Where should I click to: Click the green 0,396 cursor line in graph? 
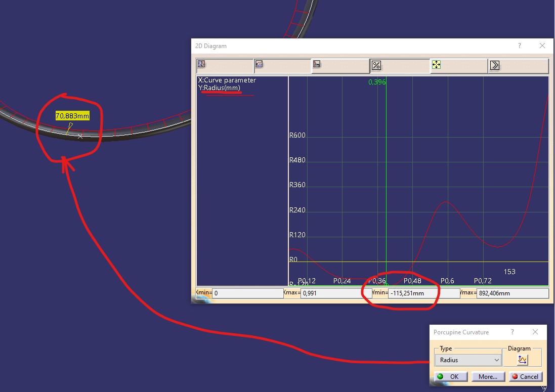pyautogui.click(x=386, y=177)
